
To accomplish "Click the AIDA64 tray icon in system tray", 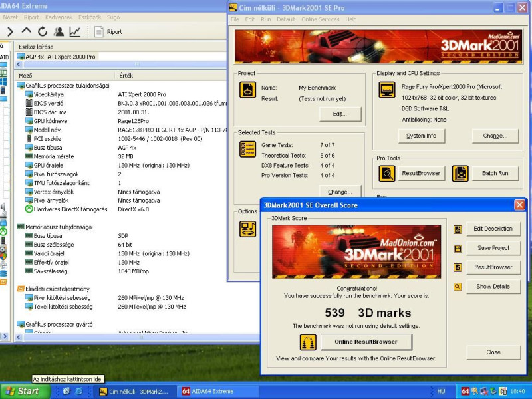I will (x=465, y=391).
